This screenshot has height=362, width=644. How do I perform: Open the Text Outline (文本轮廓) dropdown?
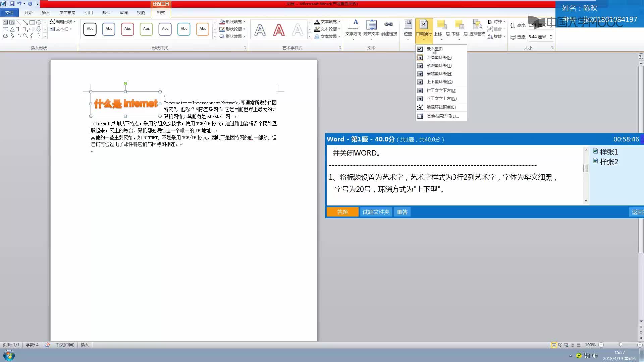click(327, 29)
